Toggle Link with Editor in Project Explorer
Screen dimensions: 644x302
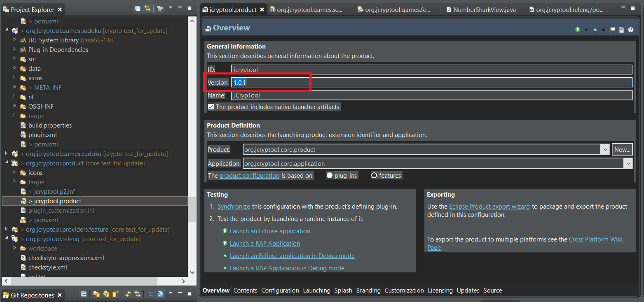click(147, 9)
